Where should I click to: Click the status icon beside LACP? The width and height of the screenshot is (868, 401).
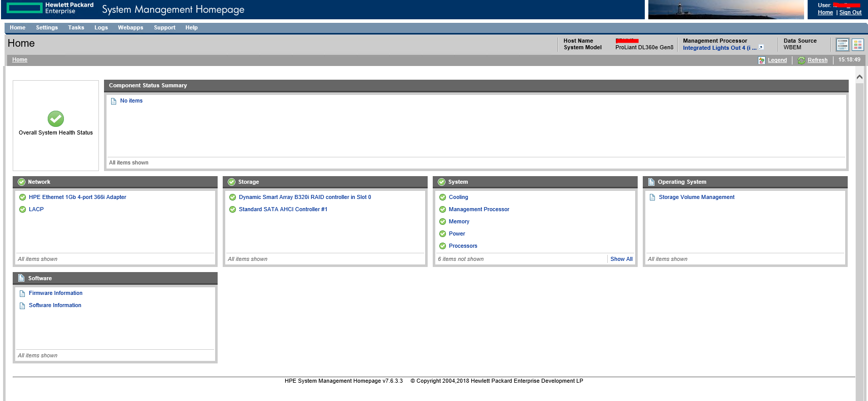(22, 210)
